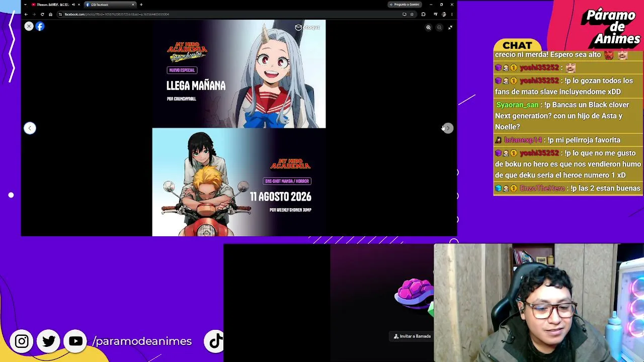The image size is (644, 362).
Task: Zoom in on the Facebook photo
Action: 429,28
